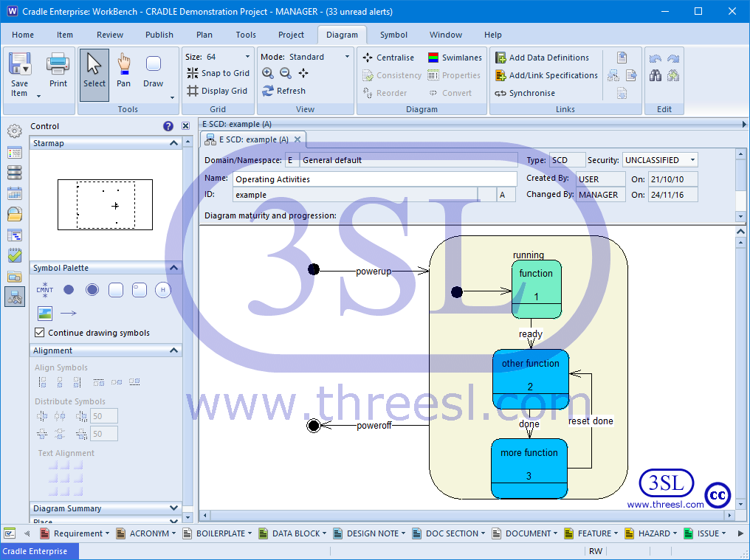This screenshot has height=560, width=750.
Task: Click the zoom in magnifier icon
Action: tap(267, 73)
